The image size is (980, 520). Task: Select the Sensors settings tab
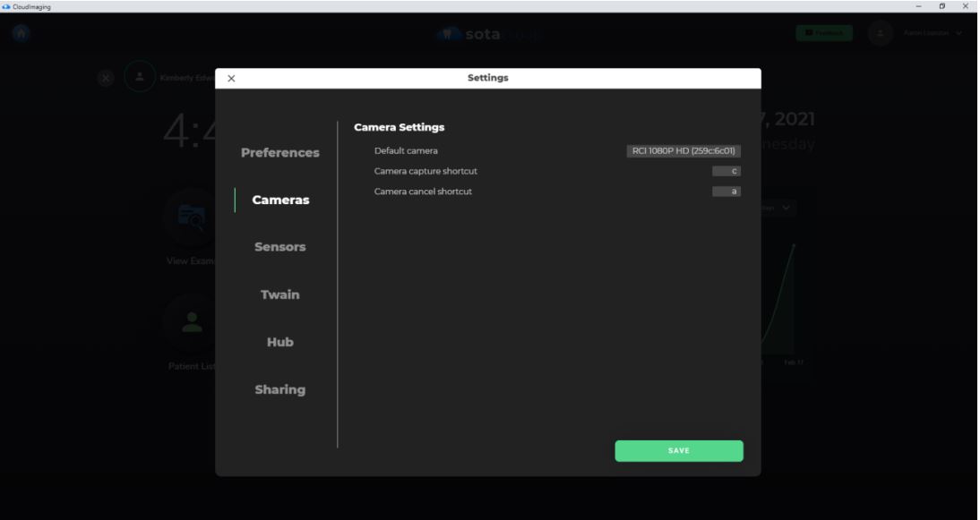coord(279,247)
